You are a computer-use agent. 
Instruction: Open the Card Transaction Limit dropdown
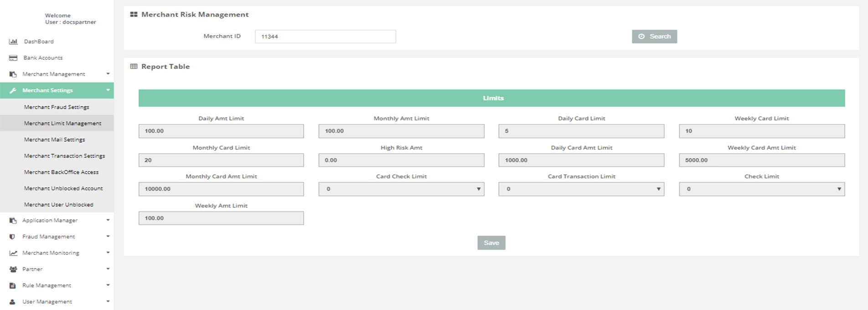(581, 189)
